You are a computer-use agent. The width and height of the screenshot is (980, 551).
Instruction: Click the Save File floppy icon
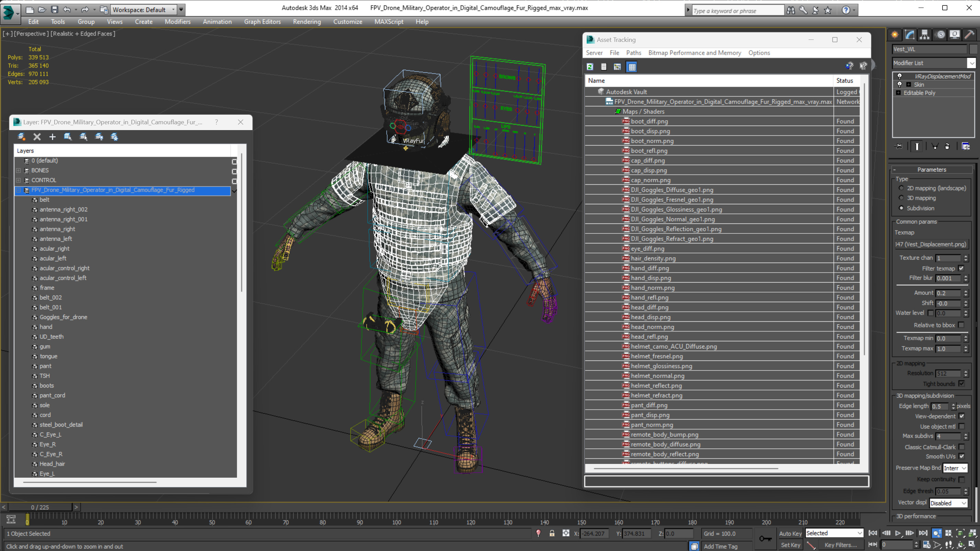pyautogui.click(x=54, y=10)
